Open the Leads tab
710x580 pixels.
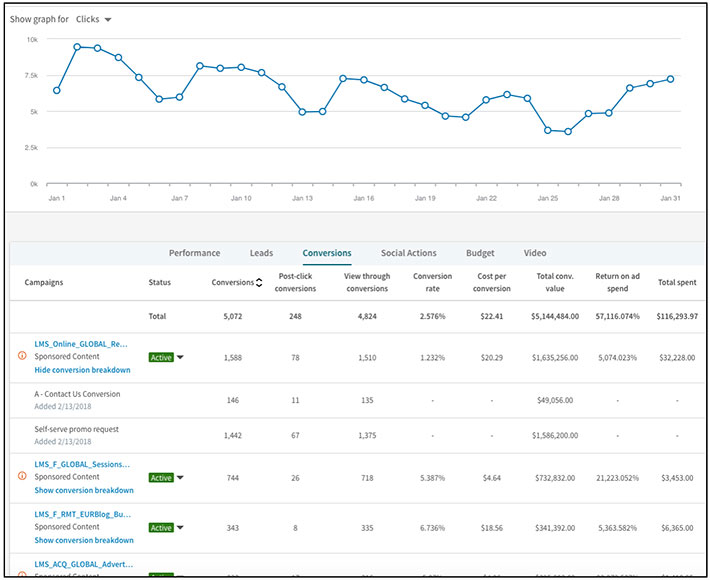pyautogui.click(x=261, y=253)
